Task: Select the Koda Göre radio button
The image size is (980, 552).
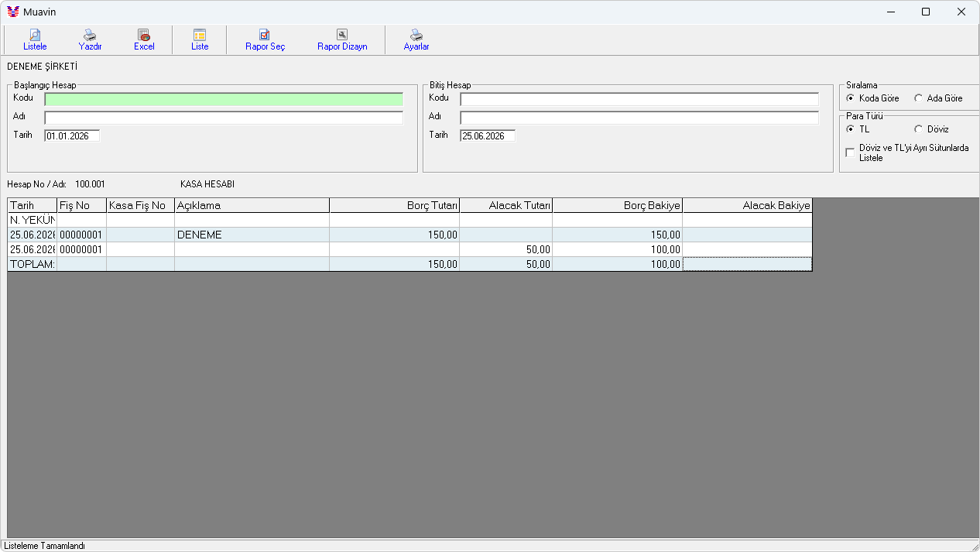Action: 850,98
